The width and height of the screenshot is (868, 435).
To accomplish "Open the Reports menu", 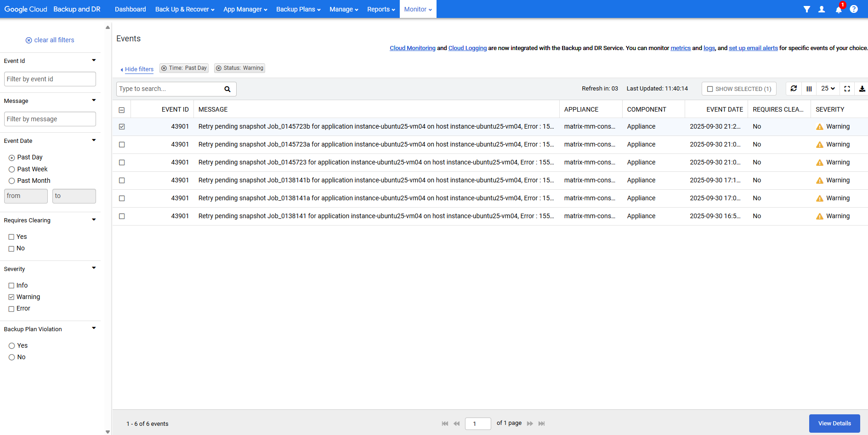I will tap(380, 9).
